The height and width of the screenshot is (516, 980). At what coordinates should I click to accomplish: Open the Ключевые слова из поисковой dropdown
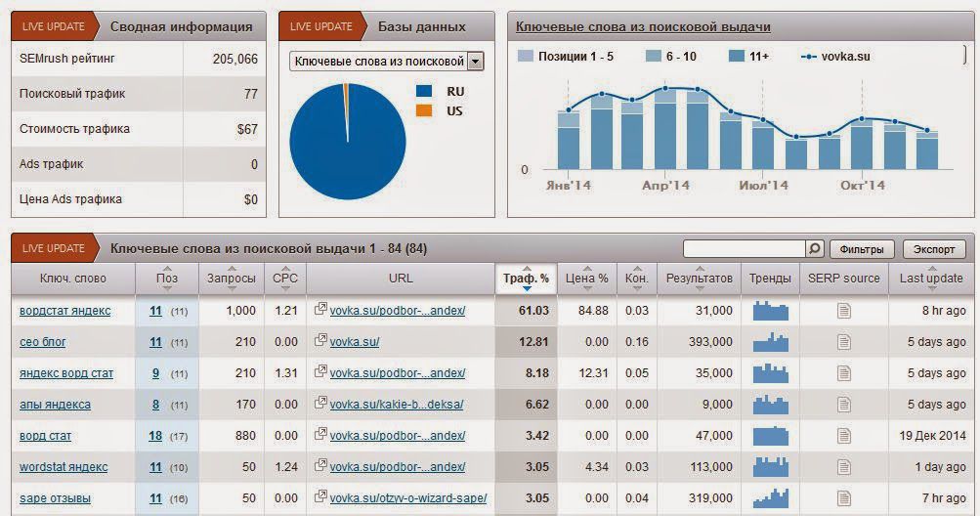[387, 62]
